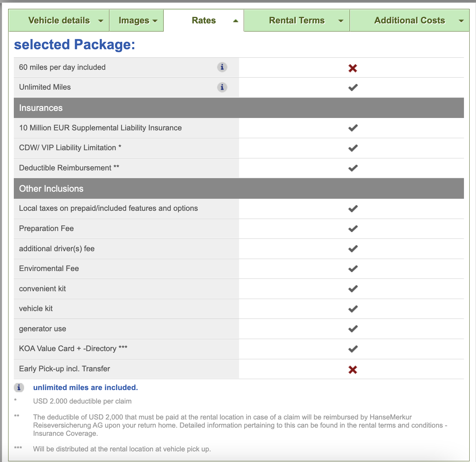The image size is (476, 462).
Task: Click checkmark for CDW/ VIP Liability Limitation
Action: 353,148
